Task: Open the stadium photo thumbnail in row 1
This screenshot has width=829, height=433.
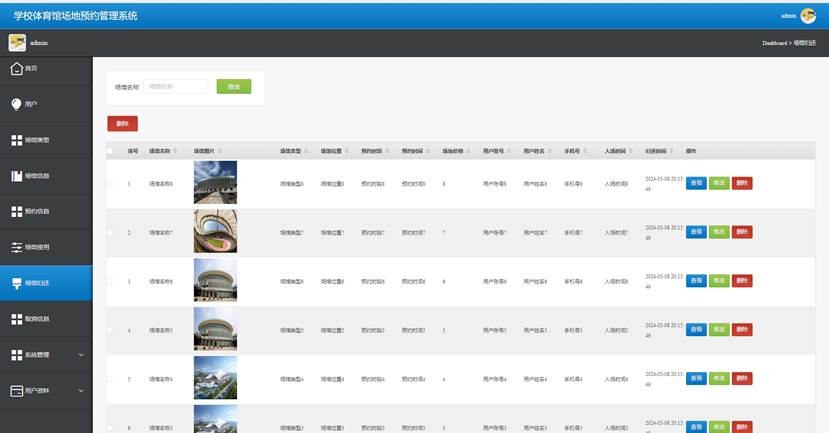Action: [x=215, y=182]
